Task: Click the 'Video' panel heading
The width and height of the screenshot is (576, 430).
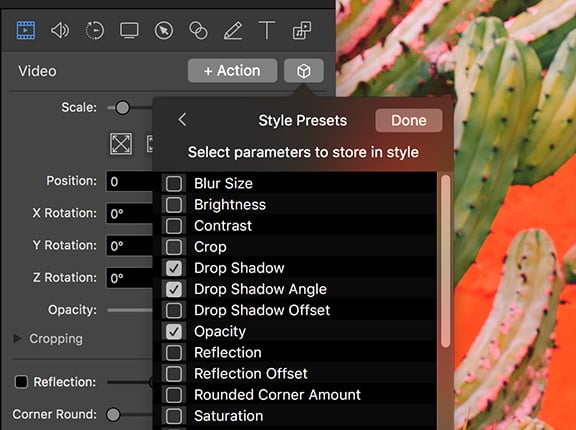Action: point(37,71)
